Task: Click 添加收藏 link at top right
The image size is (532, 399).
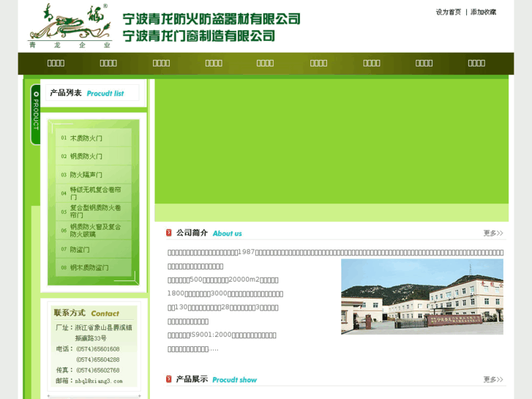Action: [x=483, y=12]
